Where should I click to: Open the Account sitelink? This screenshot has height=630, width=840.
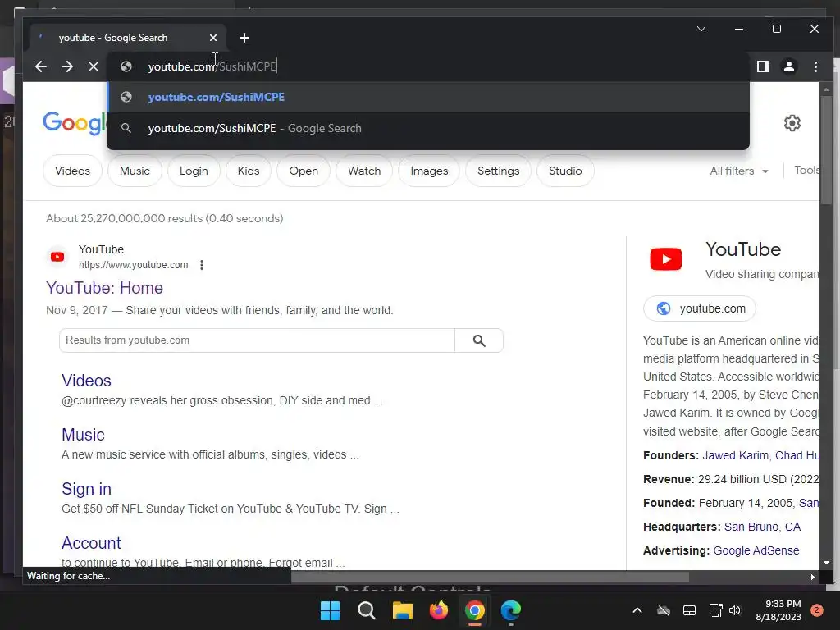click(x=91, y=543)
